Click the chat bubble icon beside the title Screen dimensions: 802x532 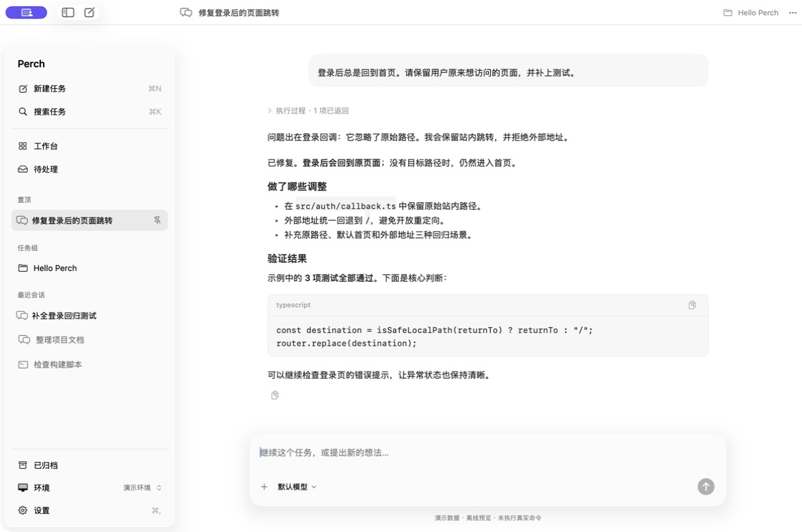coord(186,12)
